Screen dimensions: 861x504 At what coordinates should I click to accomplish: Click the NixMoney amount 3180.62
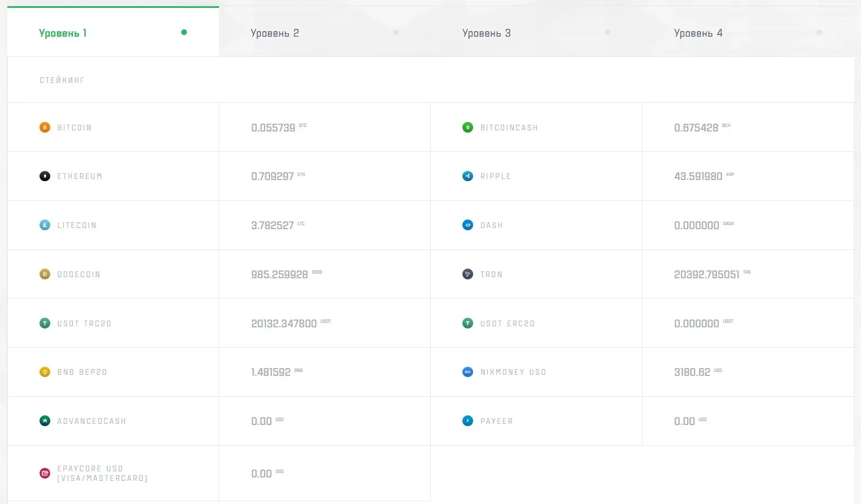(692, 372)
